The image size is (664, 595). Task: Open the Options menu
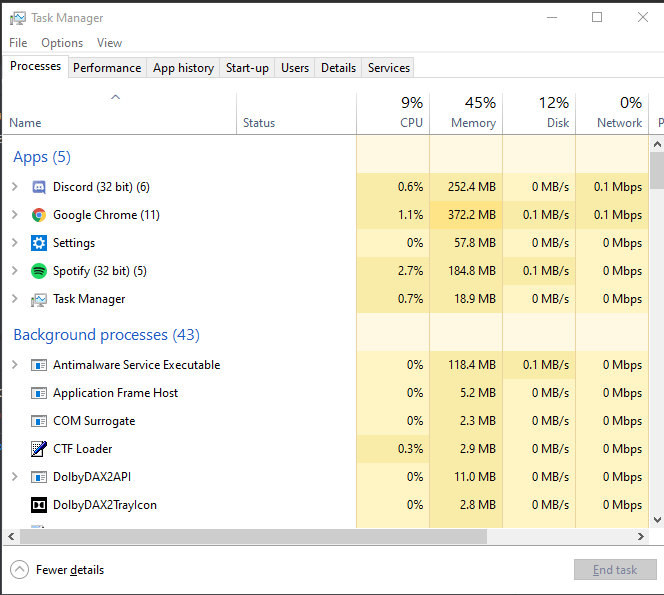62,43
